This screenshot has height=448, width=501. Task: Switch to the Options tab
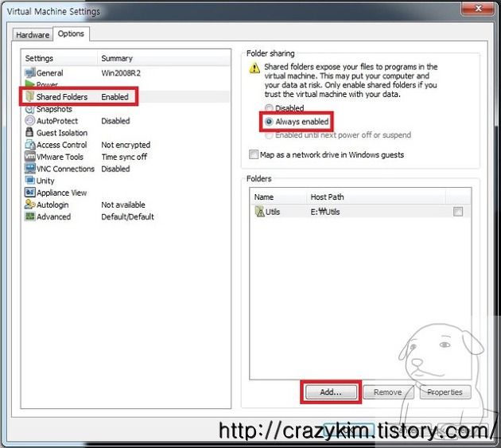point(71,33)
